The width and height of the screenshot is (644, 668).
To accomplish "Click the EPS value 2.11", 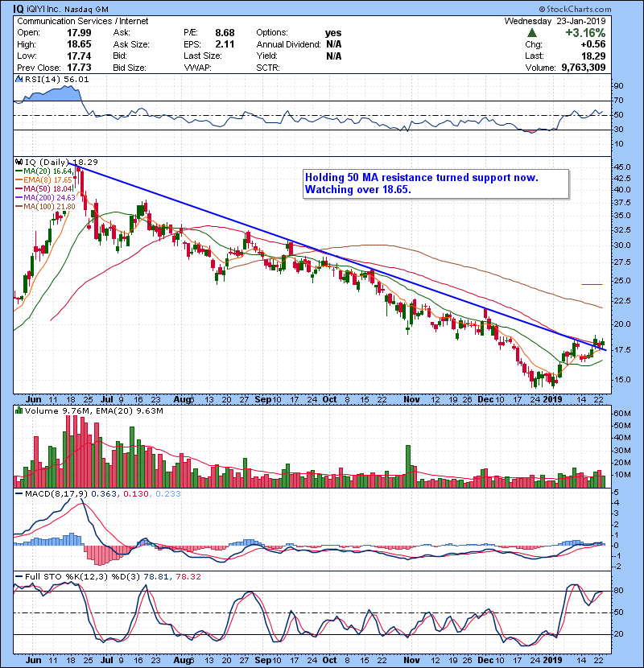I will (225, 44).
